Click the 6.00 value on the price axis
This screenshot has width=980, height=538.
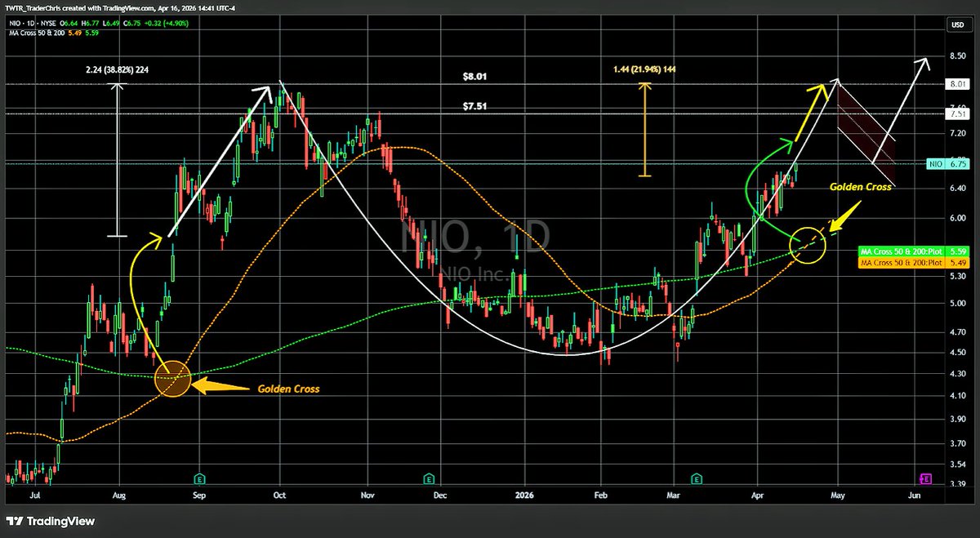pos(957,217)
